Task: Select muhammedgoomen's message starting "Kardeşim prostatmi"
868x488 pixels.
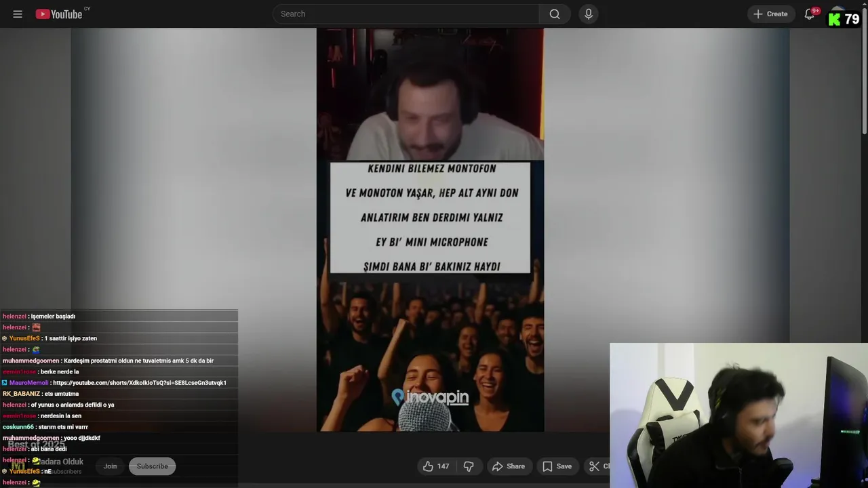Action: coord(138,361)
